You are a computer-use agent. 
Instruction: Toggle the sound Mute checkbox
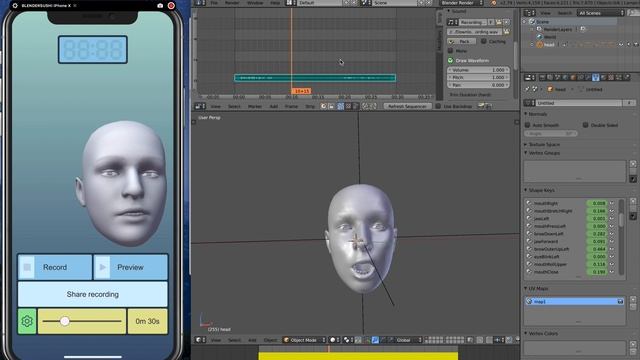click(x=451, y=51)
